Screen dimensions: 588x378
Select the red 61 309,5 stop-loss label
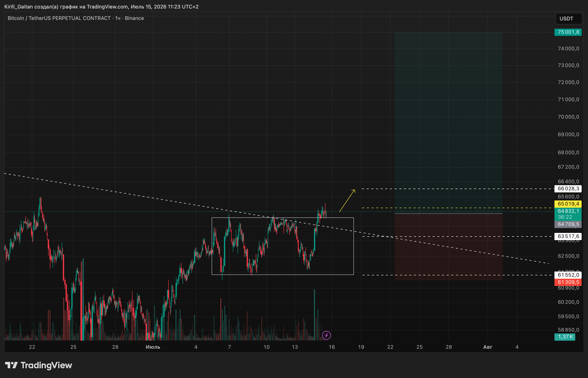[568, 282]
